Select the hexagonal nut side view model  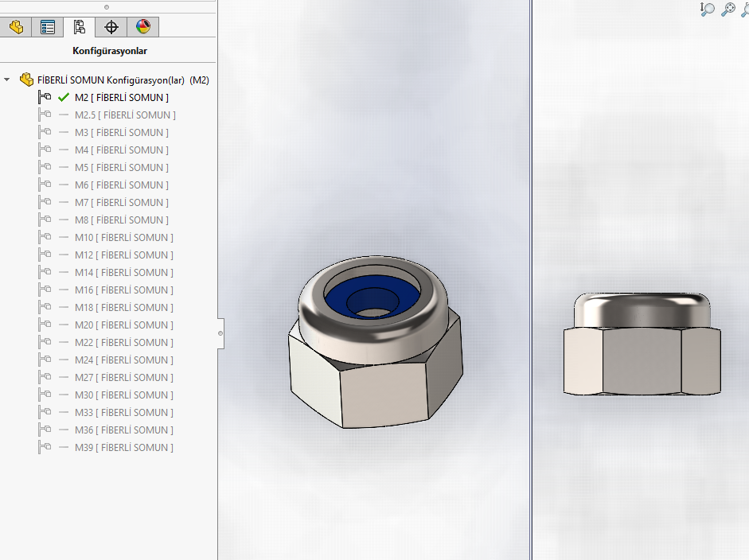tap(642, 344)
